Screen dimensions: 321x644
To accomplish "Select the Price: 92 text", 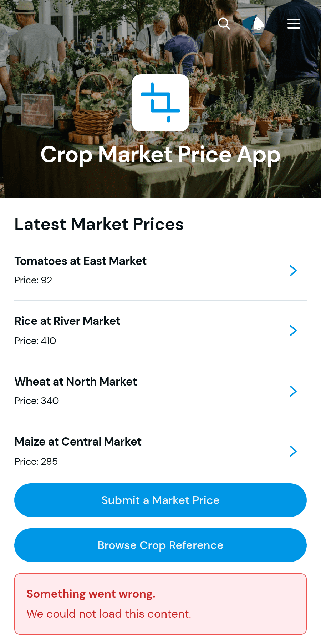I will [x=34, y=280].
